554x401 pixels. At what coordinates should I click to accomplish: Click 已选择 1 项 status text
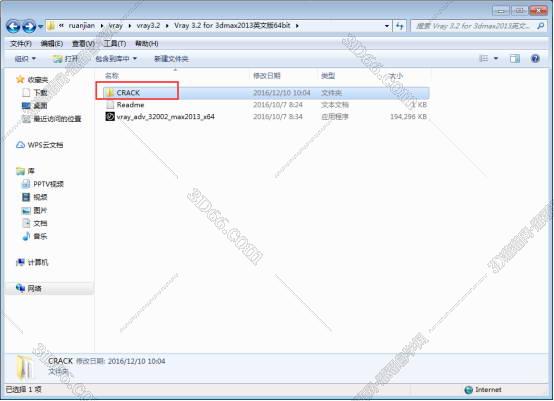24,389
